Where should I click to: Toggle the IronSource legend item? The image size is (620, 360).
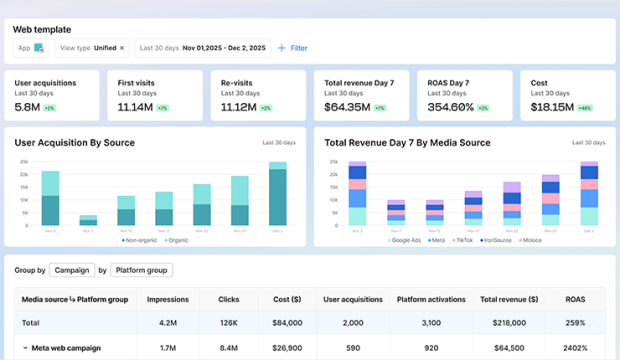tap(496, 240)
